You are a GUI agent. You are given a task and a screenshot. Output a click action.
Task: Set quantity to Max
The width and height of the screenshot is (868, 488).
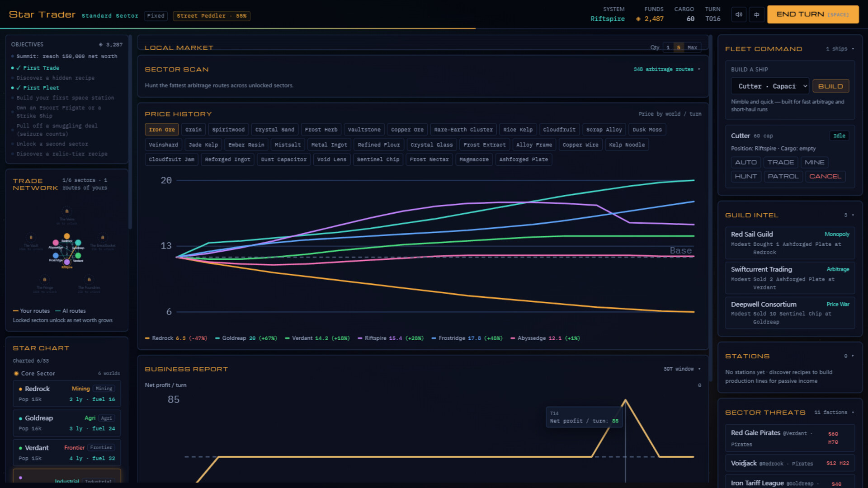click(693, 47)
